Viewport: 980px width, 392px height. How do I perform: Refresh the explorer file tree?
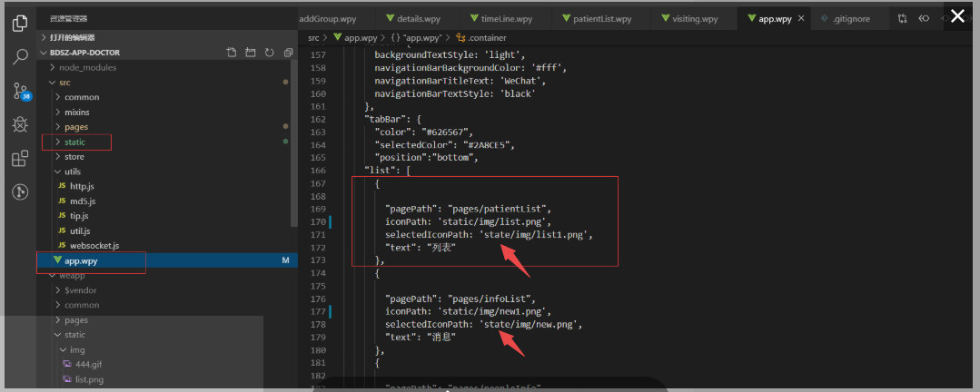pyautogui.click(x=269, y=53)
